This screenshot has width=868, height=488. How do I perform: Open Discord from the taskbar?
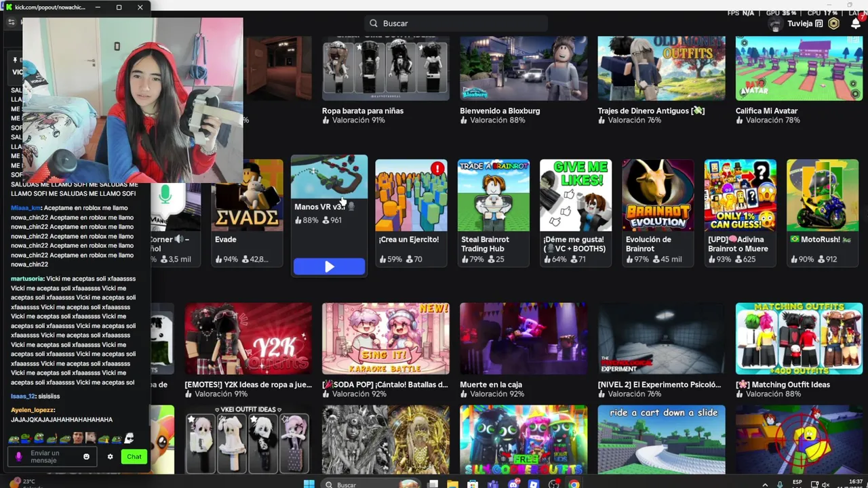coord(513,484)
